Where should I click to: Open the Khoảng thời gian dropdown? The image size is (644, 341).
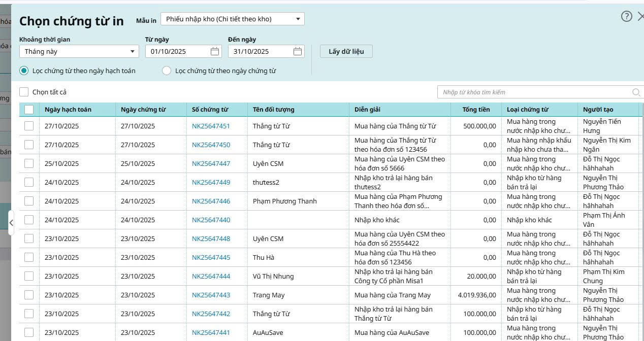tap(132, 51)
